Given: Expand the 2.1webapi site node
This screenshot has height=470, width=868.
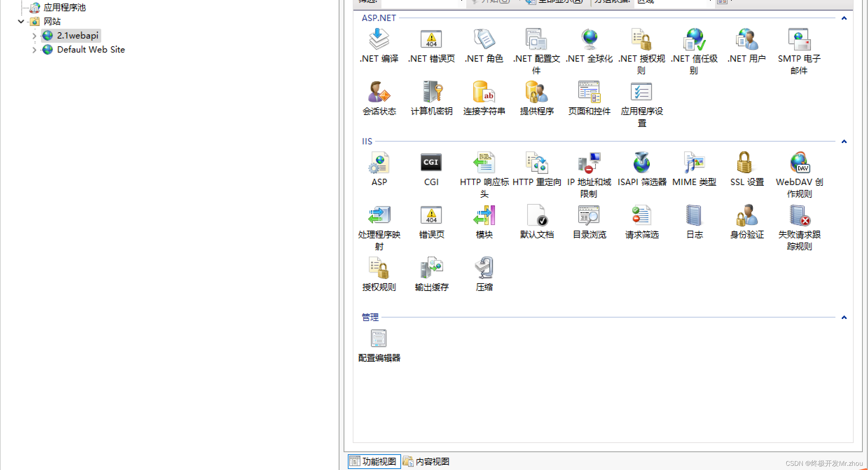Looking at the screenshot, I should click(34, 36).
